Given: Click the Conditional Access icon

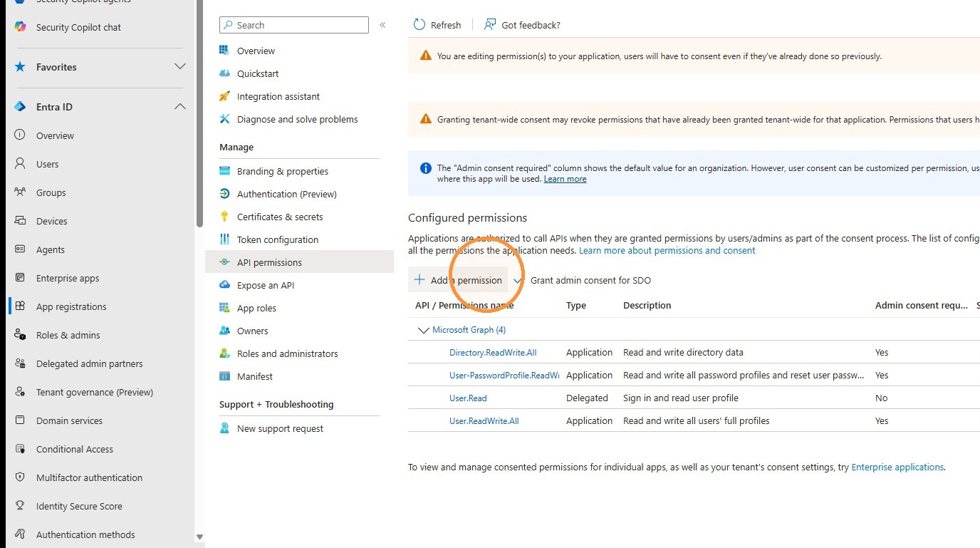Looking at the screenshot, I should click(21, 449).
